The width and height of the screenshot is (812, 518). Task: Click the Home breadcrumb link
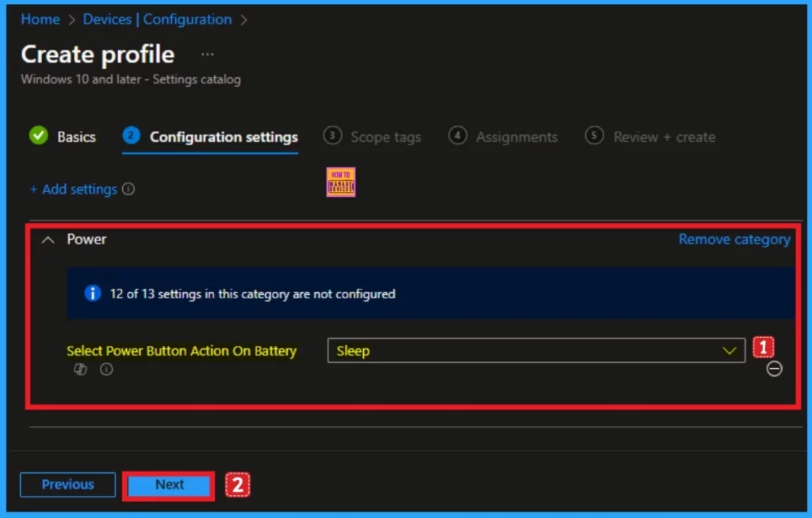click(x=40, y=19)
